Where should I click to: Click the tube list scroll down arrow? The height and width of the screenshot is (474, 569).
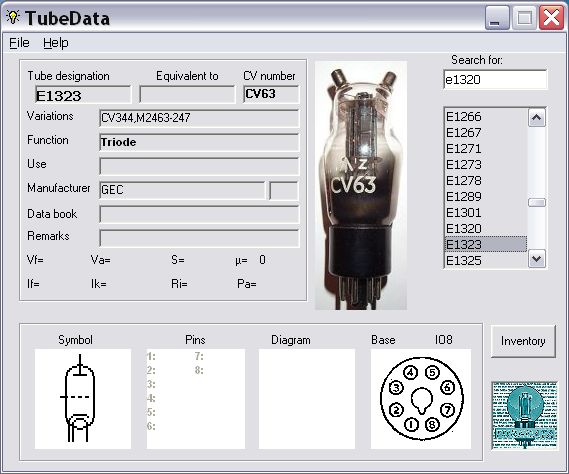[536, 259]
